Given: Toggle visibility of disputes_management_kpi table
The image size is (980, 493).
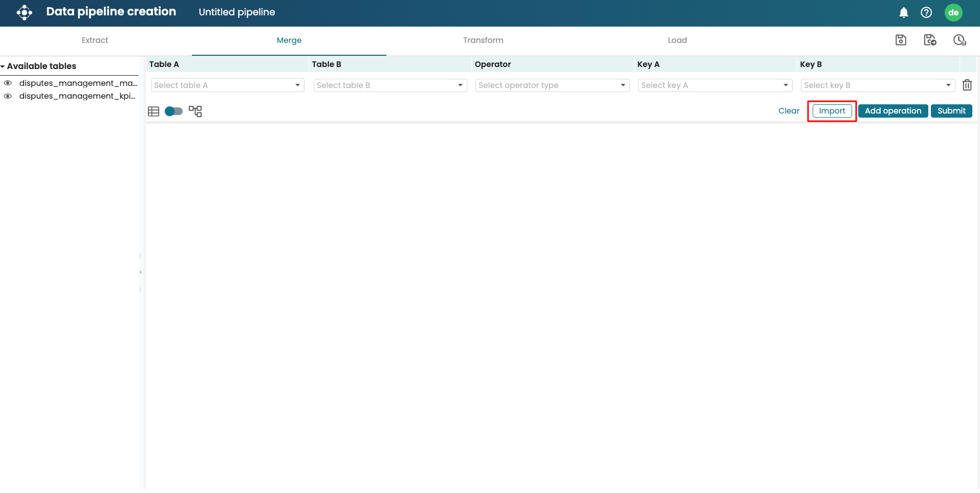Looking at the screenshot, I should pyautogui.click(x=8, y=96).
